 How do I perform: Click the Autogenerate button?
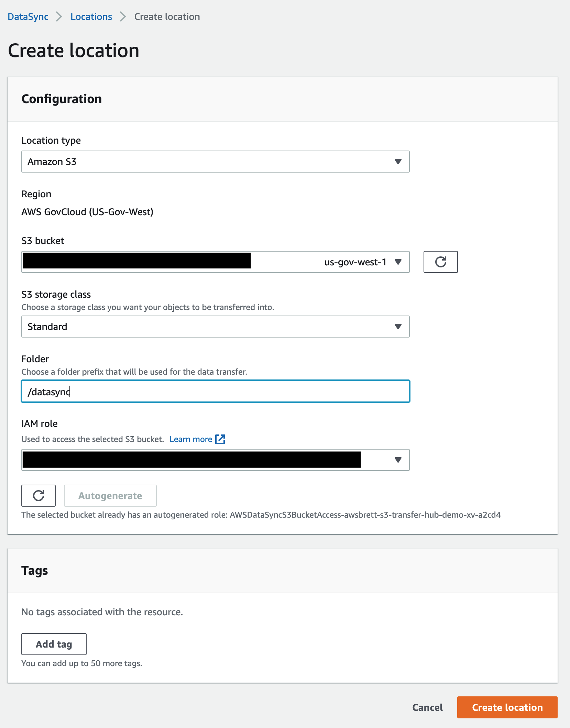pyautogui.click(x=110, y=496)
